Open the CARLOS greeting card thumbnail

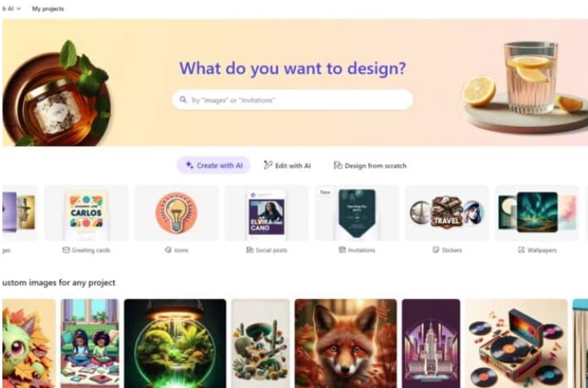click(x=87, y=213)
